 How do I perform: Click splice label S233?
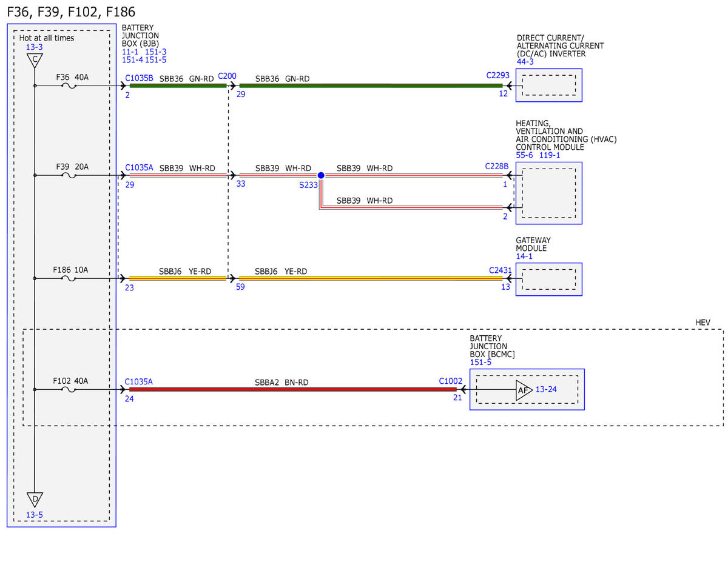click(308, 186)
